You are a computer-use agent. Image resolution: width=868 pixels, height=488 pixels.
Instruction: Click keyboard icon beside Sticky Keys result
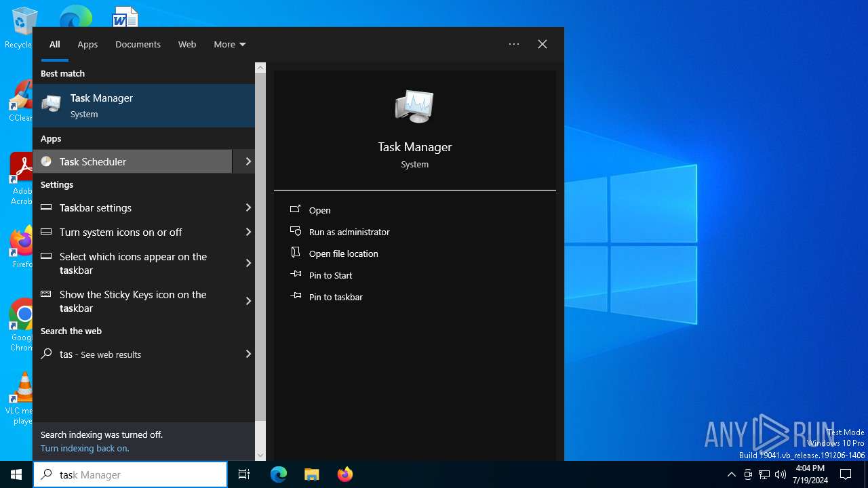coord(46,294)
